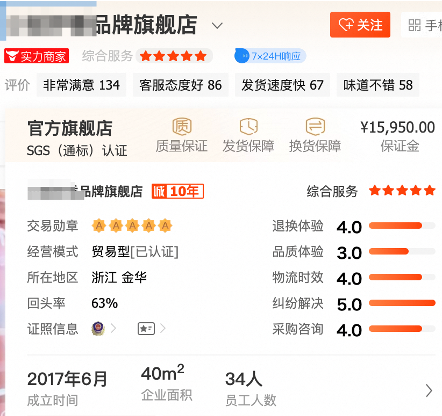
Task: Select the 非常满意 134 review tag
Action: [81, 85]
